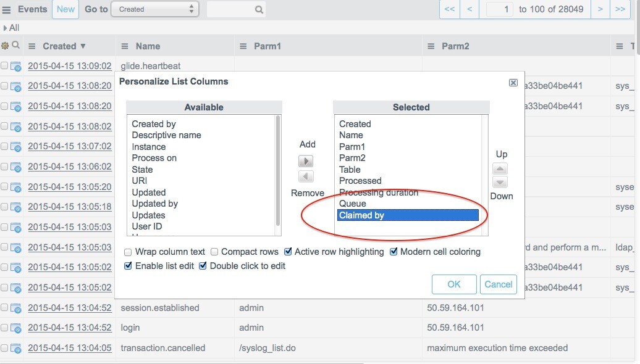Click the New button
The width and height of the screenshot is (640, 364).
coord(65,9)
